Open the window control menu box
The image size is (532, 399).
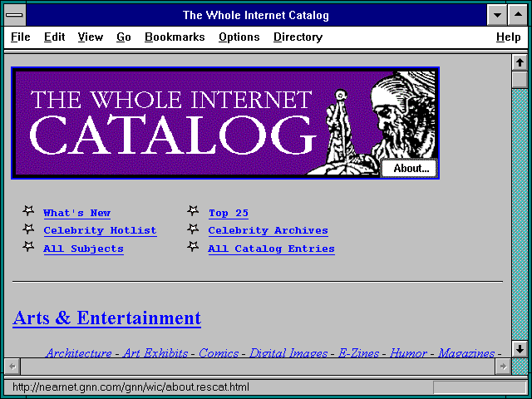pyautogui.click(x=14, y=15)
